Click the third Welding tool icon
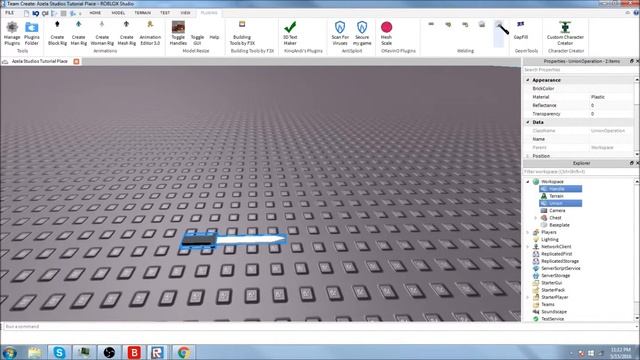Image resolution: width=640 pixels, height=360 pixels. [x=465, y=24]
